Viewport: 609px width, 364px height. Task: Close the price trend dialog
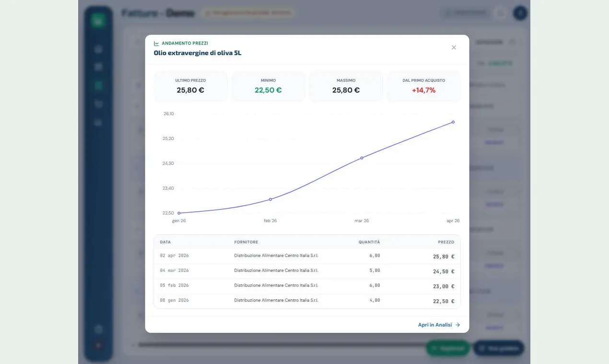[454, 47]
